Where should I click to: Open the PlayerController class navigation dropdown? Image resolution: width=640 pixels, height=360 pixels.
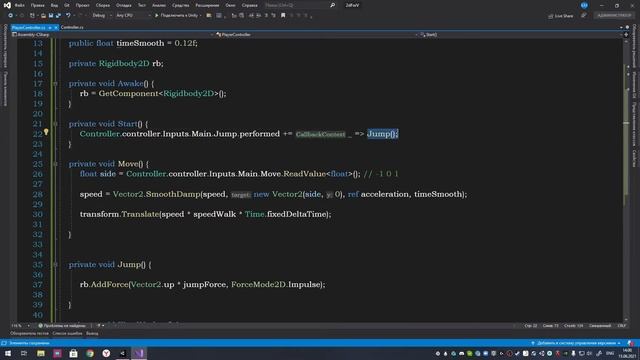316,35
